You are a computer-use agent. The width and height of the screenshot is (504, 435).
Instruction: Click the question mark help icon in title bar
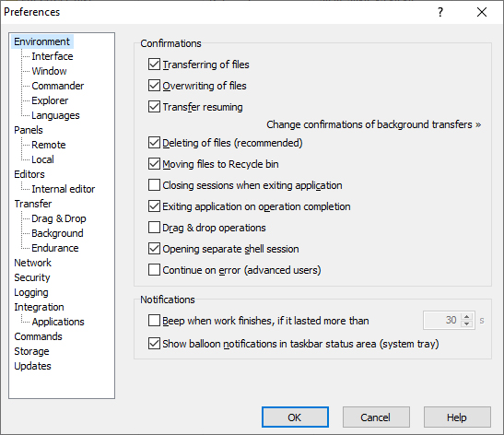click(x=440, y=12)
